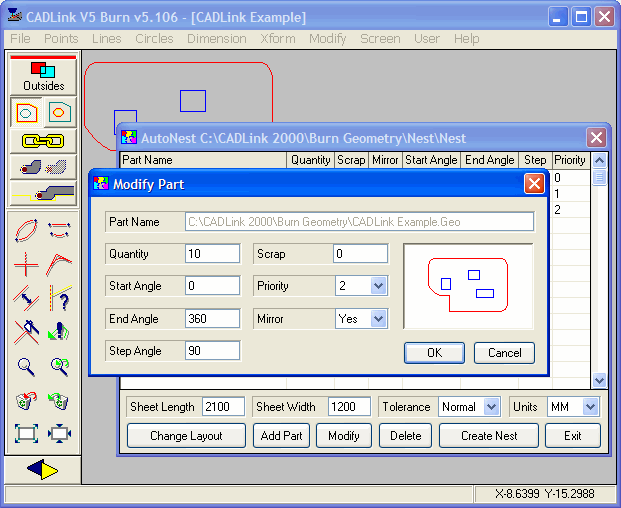
Task: Click the gray lead-in shapes tool
Action: (x=43, y=167)
